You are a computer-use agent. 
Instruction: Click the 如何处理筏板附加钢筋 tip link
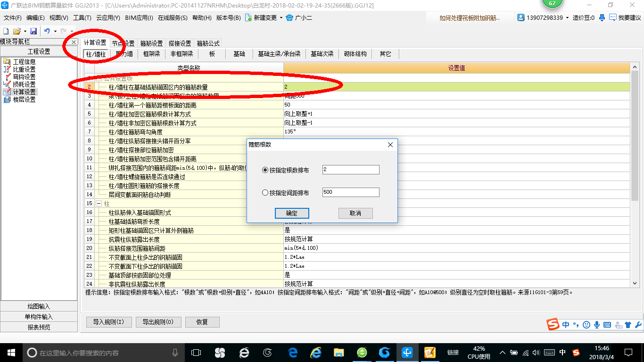click(470, 18)
